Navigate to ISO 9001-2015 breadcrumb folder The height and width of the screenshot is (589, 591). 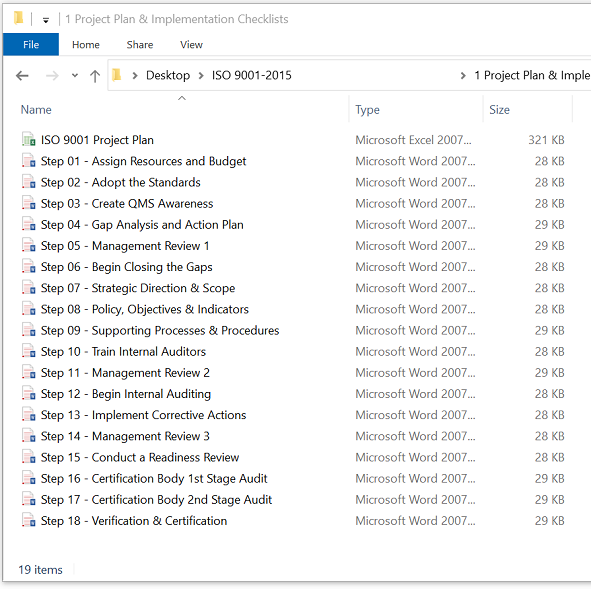pyautogui.click(x=251, y=75)
